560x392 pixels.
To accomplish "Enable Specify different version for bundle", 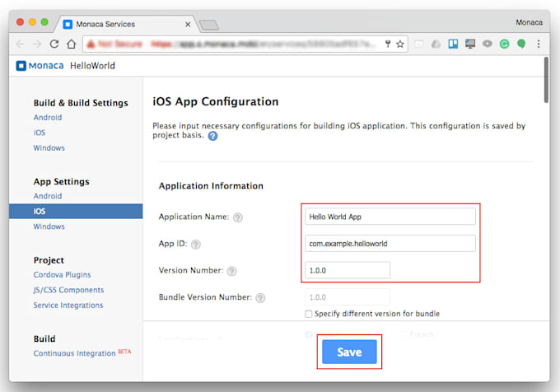I will 308,314.
